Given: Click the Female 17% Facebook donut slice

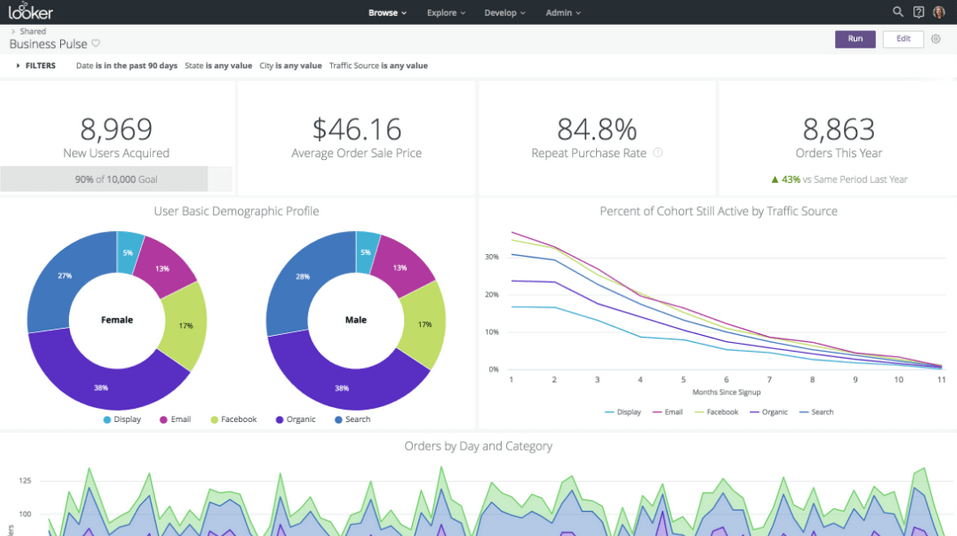Looking at the screenshot, I should (186, 325).
